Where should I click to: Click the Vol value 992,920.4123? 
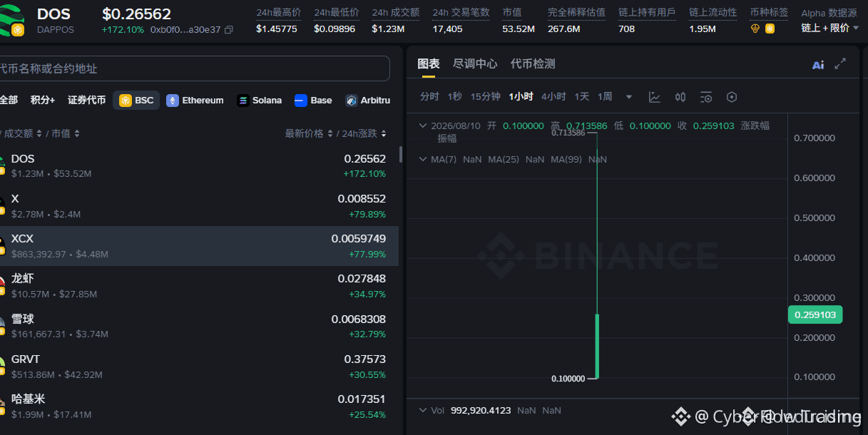(481, 410)
